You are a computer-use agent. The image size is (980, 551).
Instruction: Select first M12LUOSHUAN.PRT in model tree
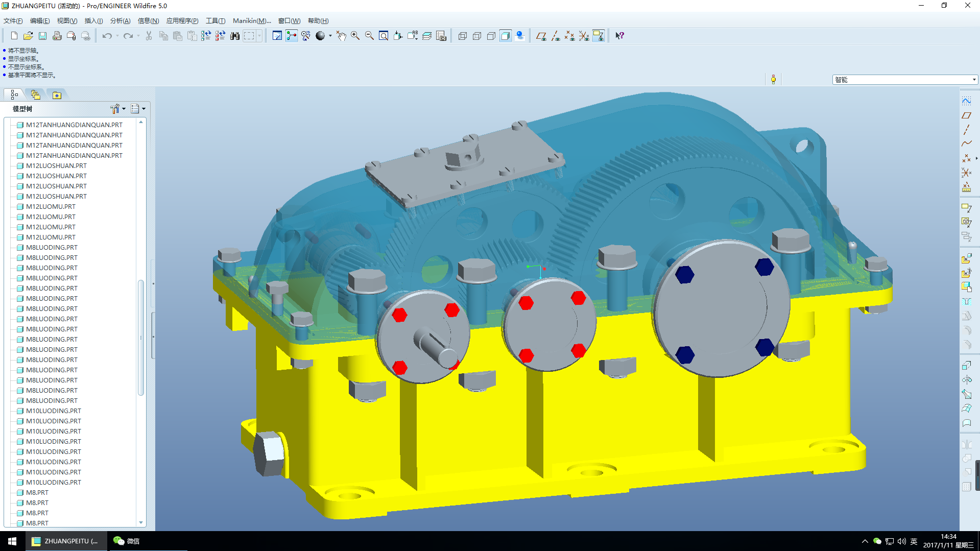(56, 165)
